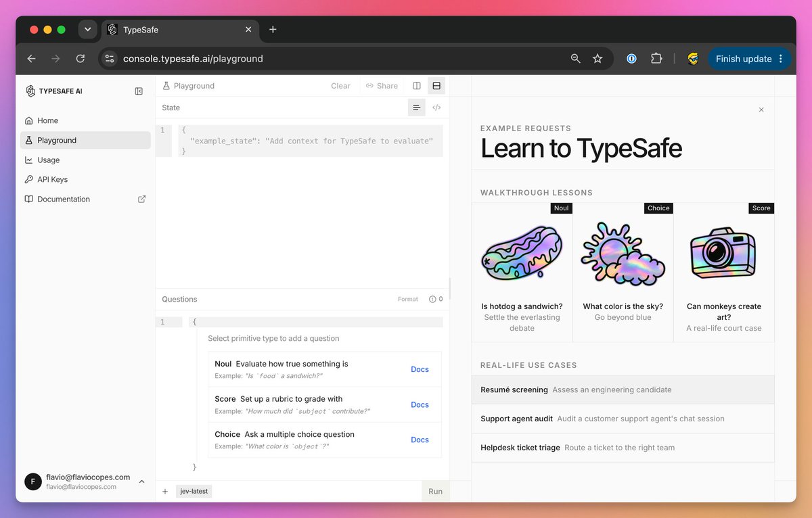Open the Usage page

point(85,160)
